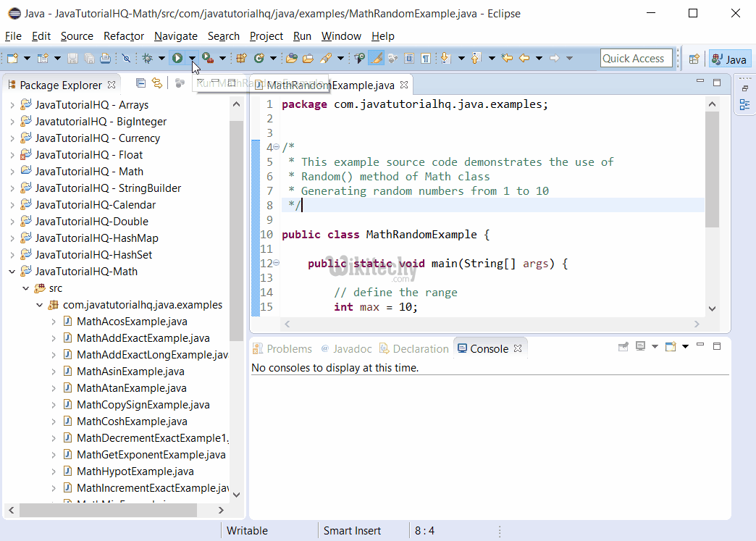Viewport: 756px width, 541px height.
Task: Open a new perspective with the Open Perspective icon
Action: (693, 58)
